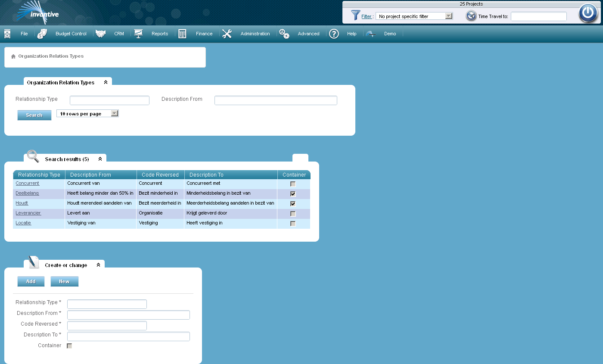Open the Advanced menu
Viewport: 603px width, 364px height.
pos(309,34)
